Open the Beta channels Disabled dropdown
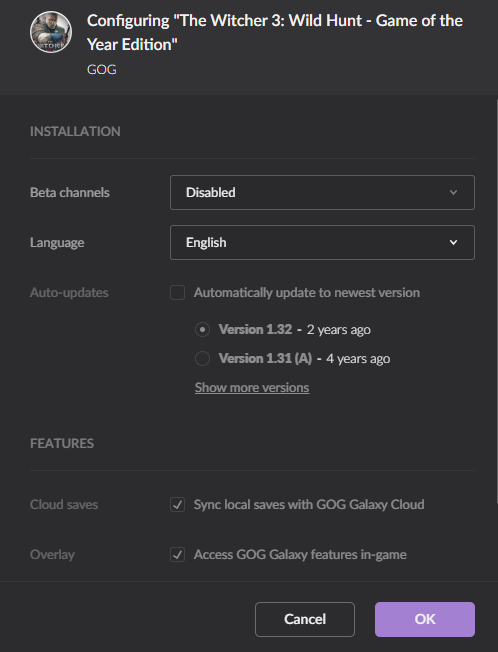Image resolution: width=498 pixels, height=652 pixels. [x=322, y=193]
